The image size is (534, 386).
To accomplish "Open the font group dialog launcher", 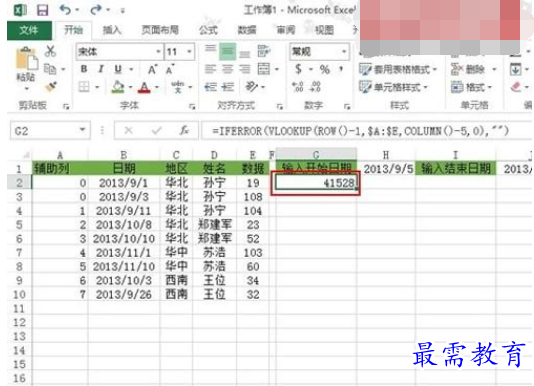I will (192, 107).
